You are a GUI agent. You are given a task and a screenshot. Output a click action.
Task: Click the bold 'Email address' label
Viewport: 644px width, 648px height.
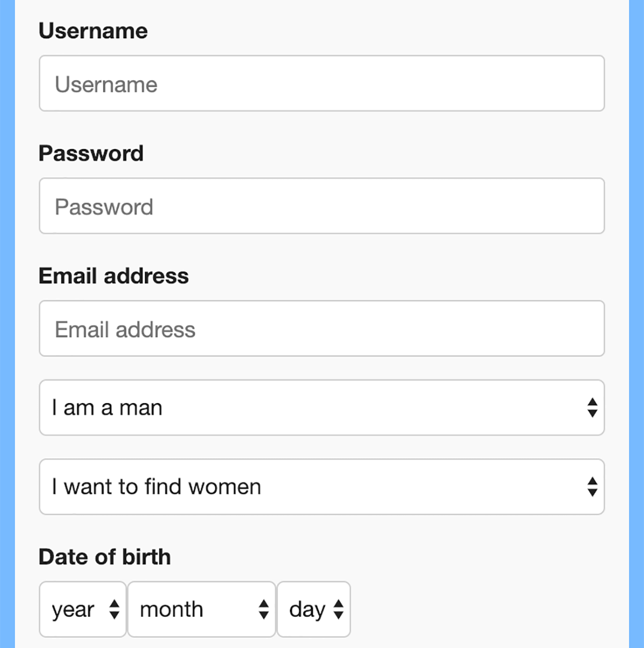[114, 276]
